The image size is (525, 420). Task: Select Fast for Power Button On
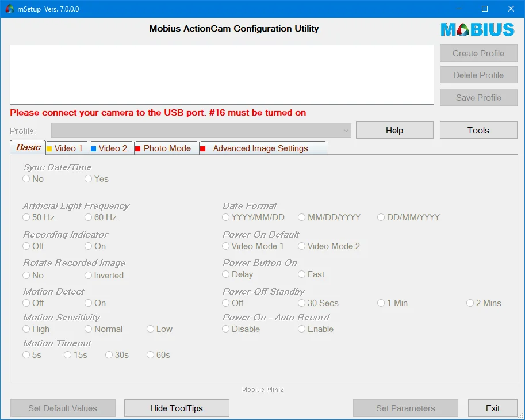click(x=311, y=274)
